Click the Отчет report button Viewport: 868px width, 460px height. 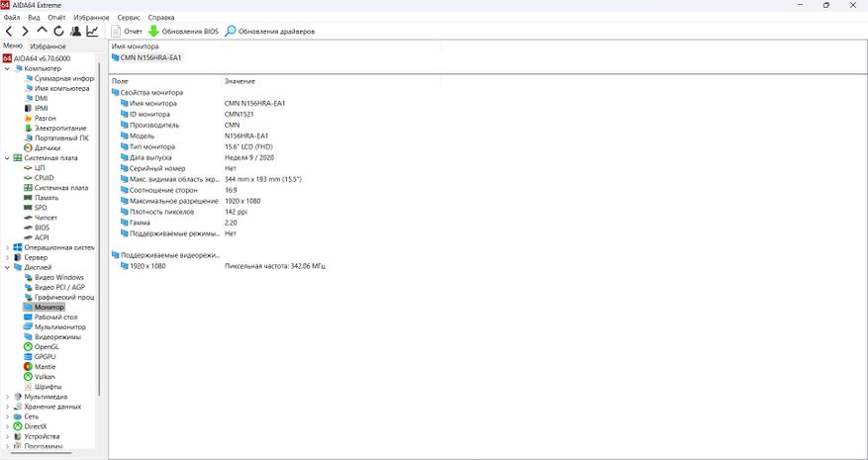(127, 32)
